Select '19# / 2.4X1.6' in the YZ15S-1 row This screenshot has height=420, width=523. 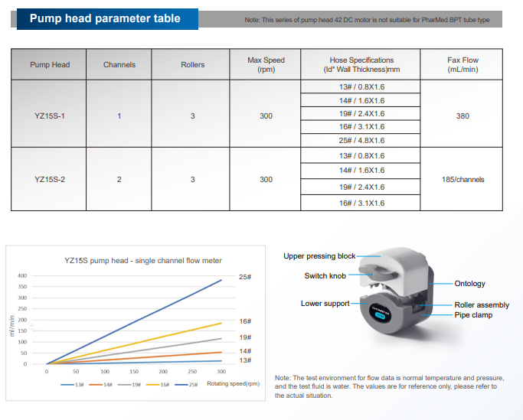coord(361,114)
